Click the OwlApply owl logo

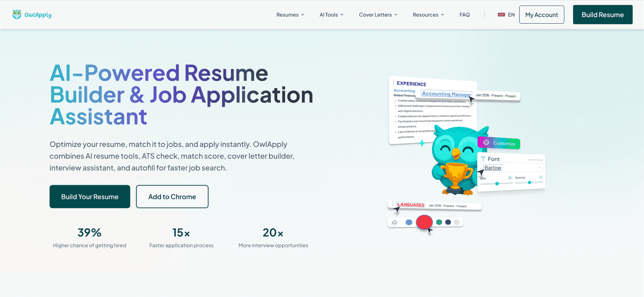pyautogui.click(x=32, y=15)
